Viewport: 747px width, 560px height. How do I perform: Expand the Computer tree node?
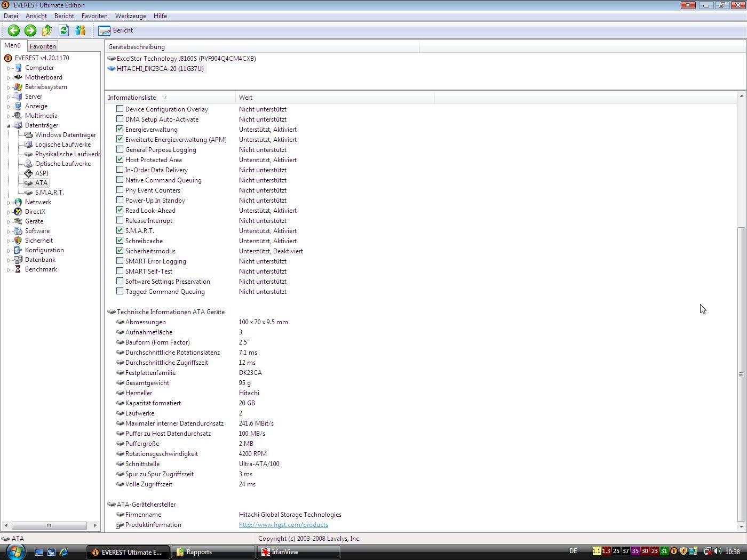point(9,68)
